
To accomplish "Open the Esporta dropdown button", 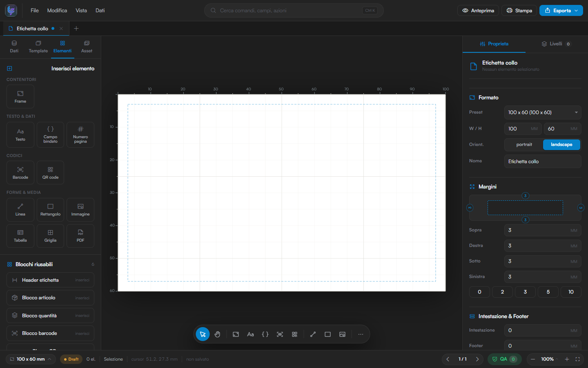I will 561,11.
